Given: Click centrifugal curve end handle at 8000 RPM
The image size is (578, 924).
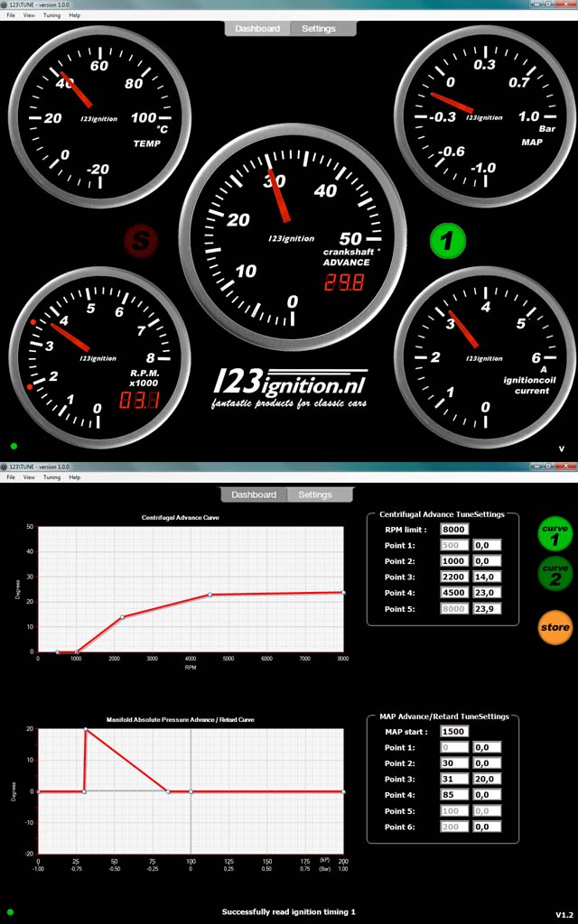Looking at the screenshot, I should (343, 592).
